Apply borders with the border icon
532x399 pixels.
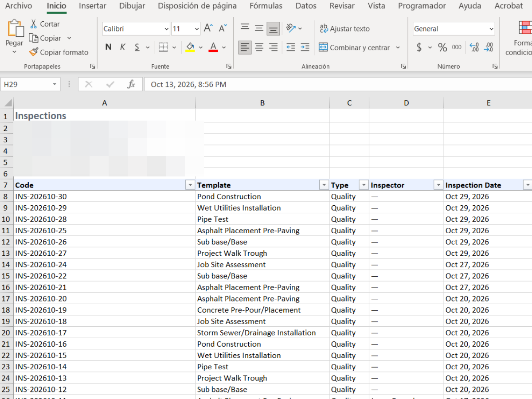(164, 47)
